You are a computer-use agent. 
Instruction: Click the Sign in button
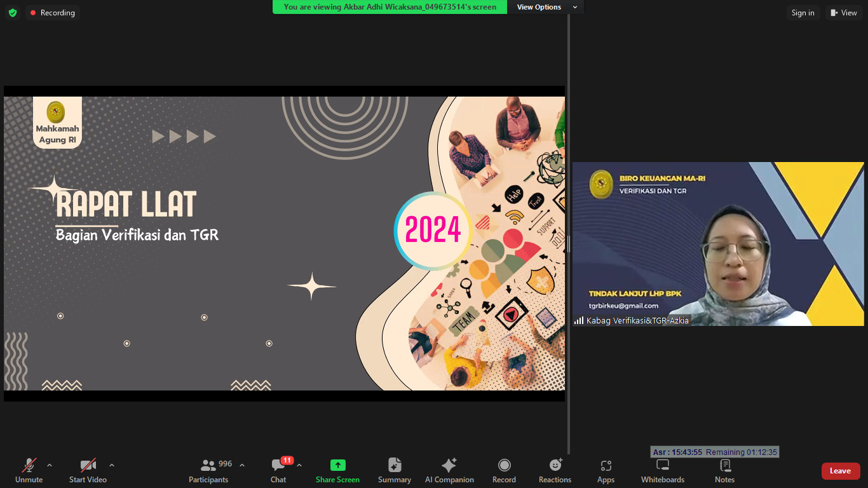click(803, 13)
